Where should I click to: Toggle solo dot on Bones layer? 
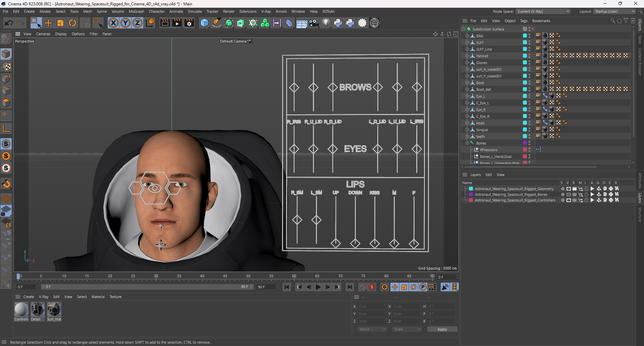pos(562,194)
